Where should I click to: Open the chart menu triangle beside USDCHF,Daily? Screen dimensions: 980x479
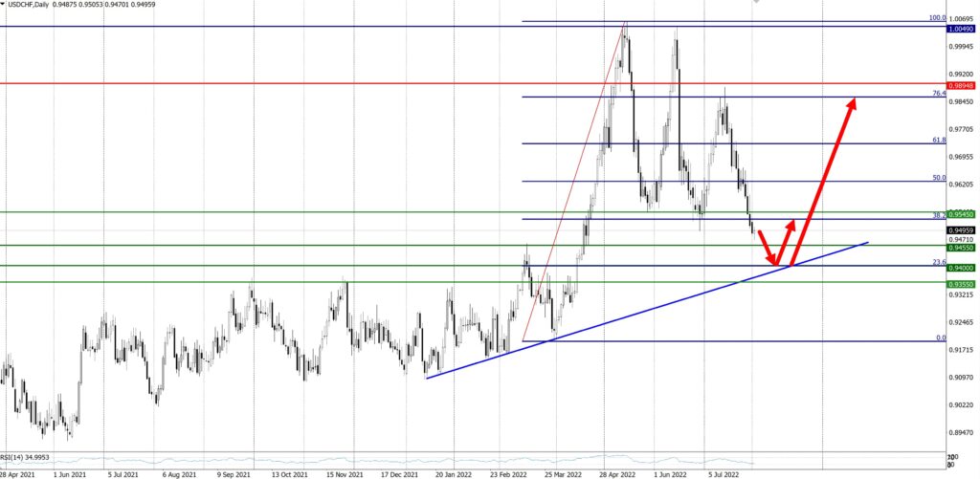[x=4, y=5]
